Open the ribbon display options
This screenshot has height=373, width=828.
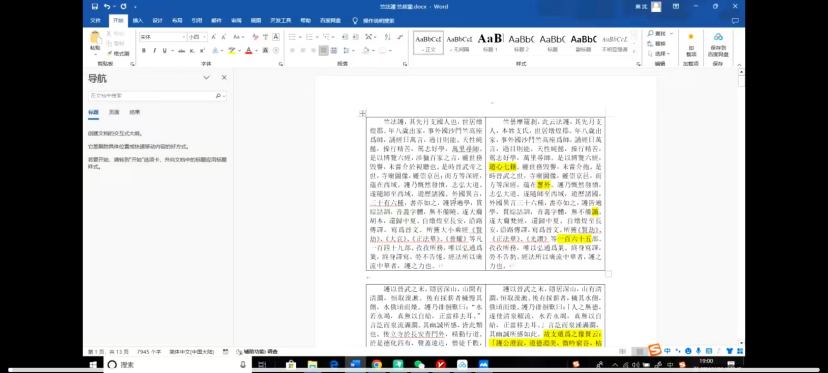tap(676, 6)
